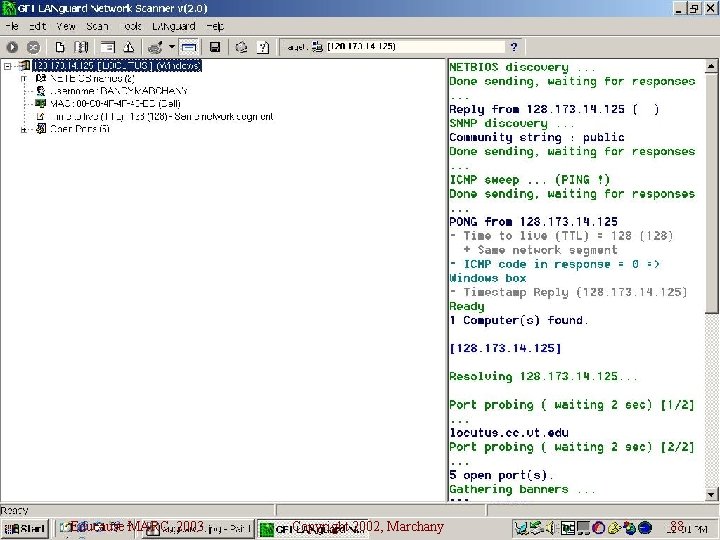
Task: Click the red and blue round tray icon
Action: (598, 529)
